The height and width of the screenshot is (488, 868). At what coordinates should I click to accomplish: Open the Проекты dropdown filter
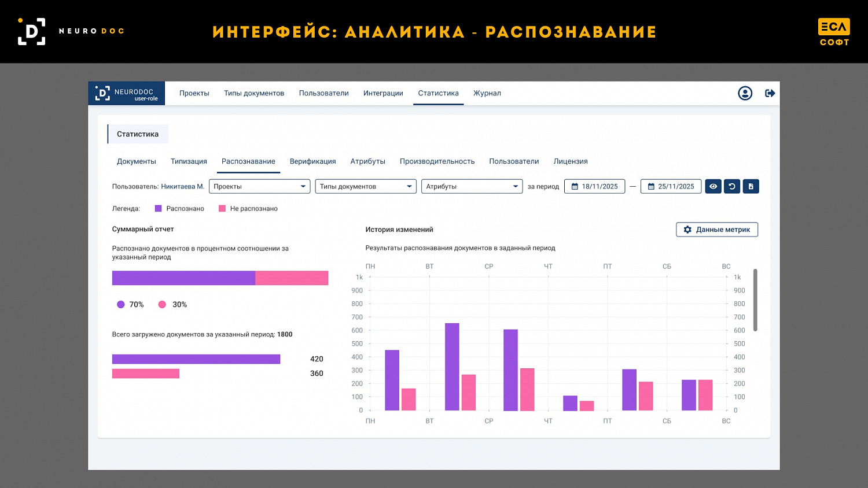point(259,186)
